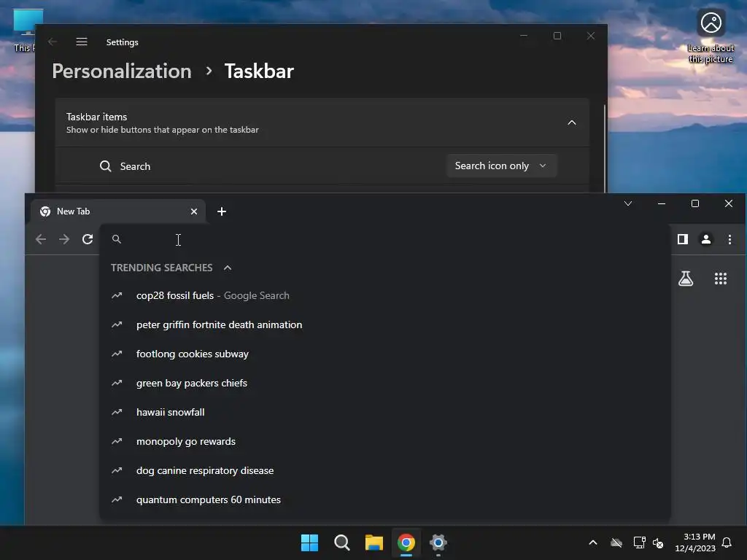The image size is (747, 560).
Task: Select suggestion footlong cookies subway
Action: pos(385,354)
